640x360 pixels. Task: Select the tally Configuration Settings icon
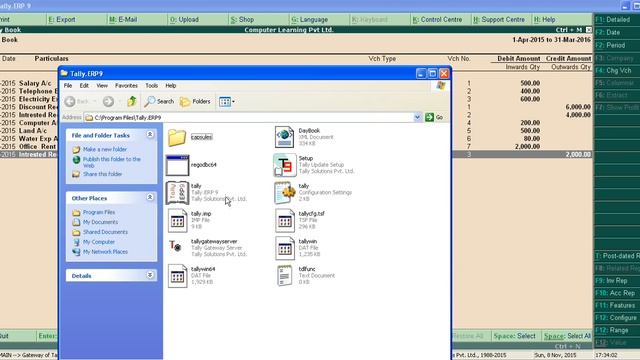point(285,193)
